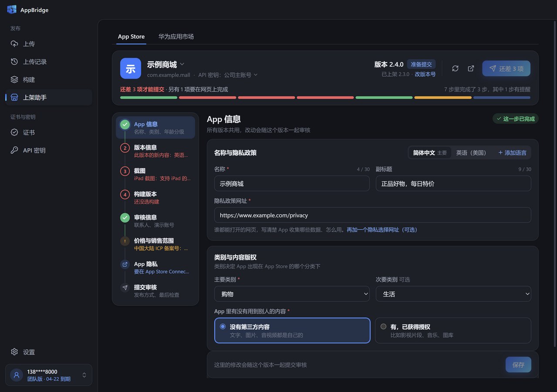Go to 构建 builds page
Screen dimensions: 557x392
pos(49,80)
